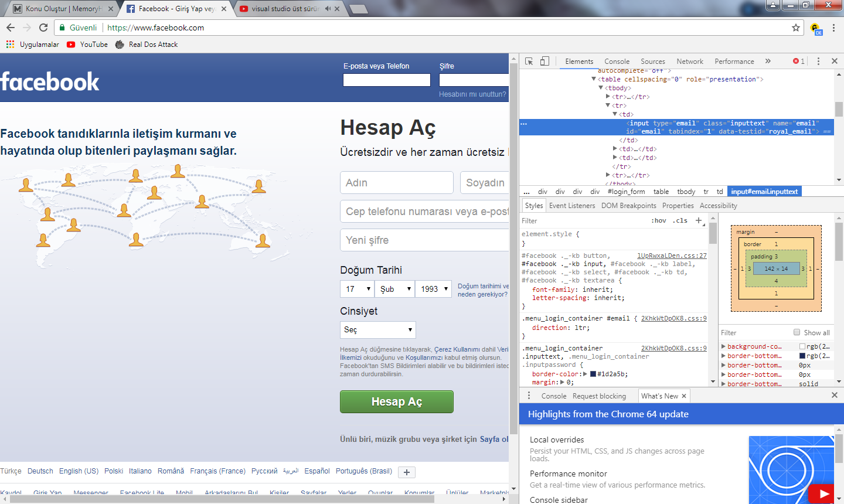The height and width of the screenshot is (504, 844).
Task: Close the visual studio browser tab
Action: (337, 9)
